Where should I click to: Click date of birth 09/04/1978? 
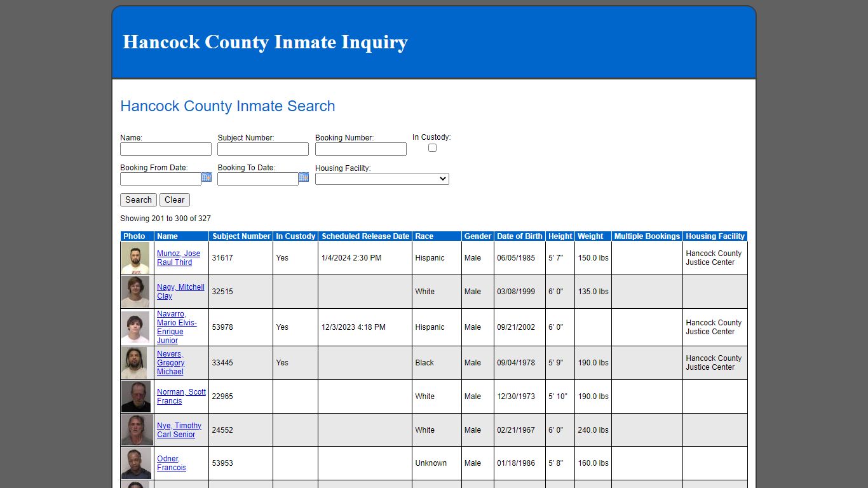coord(516,363)
